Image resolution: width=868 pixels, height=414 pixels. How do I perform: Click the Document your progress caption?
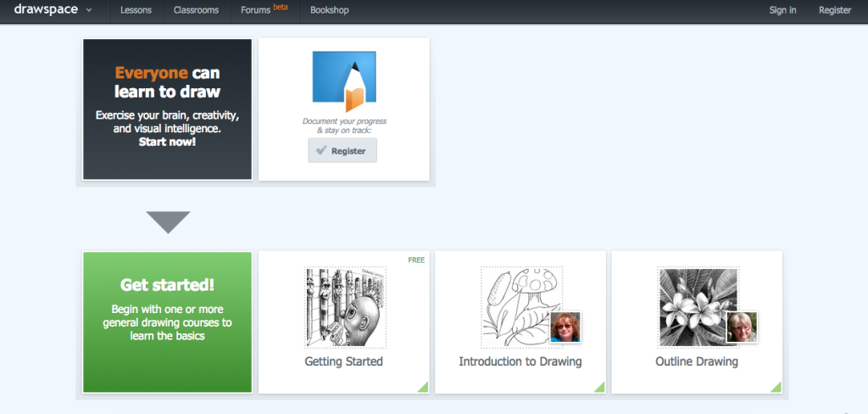(344, 126)
